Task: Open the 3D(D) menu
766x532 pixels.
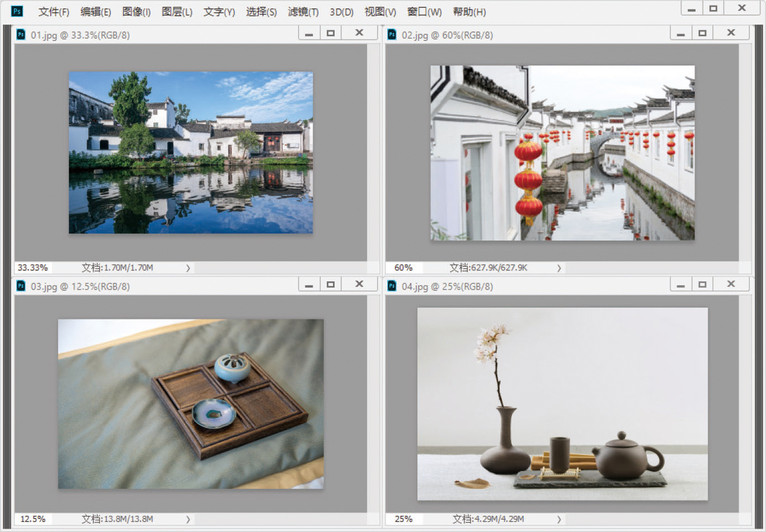Action: click(341, 12)
